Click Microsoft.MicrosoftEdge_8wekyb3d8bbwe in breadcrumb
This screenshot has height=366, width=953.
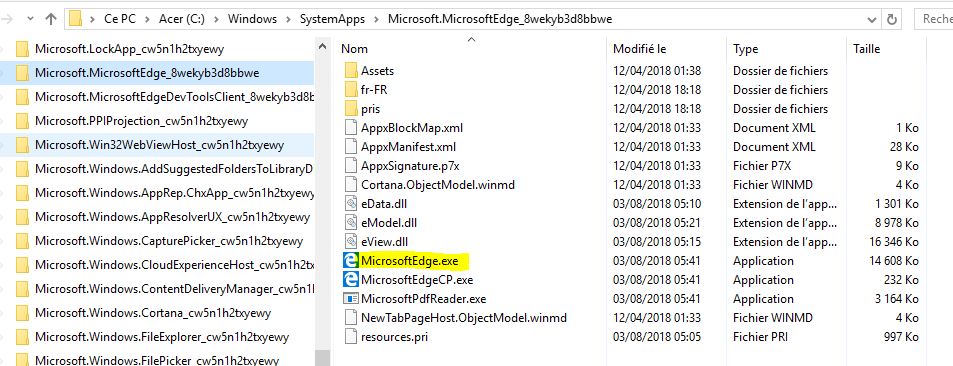click(500, 19)
